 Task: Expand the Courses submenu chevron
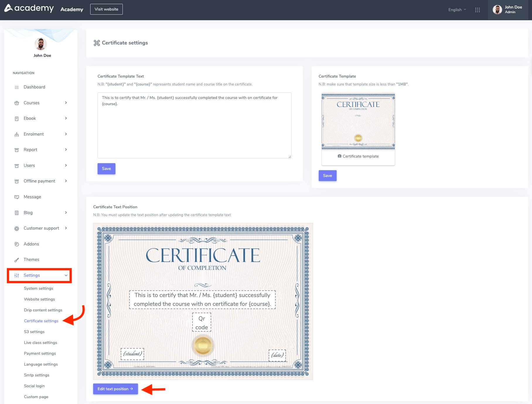tap(66, 103)
